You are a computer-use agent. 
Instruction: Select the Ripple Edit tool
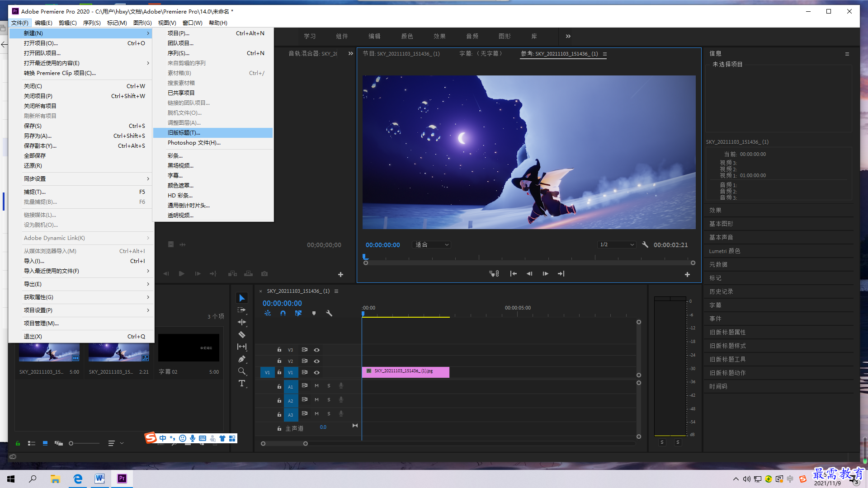click(242, 322)
